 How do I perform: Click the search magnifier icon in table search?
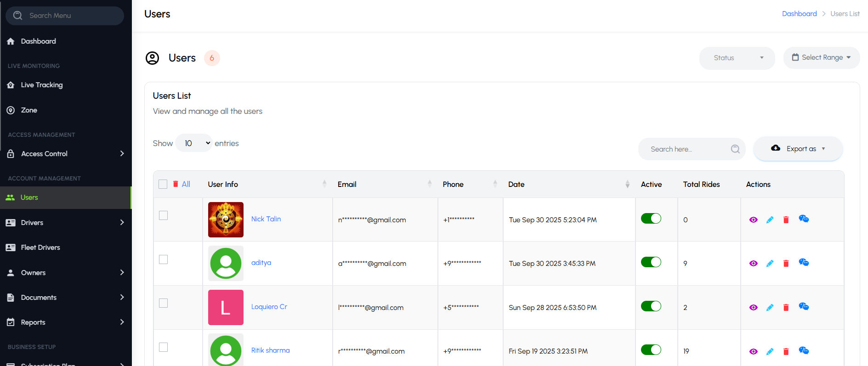pos(735,149)
